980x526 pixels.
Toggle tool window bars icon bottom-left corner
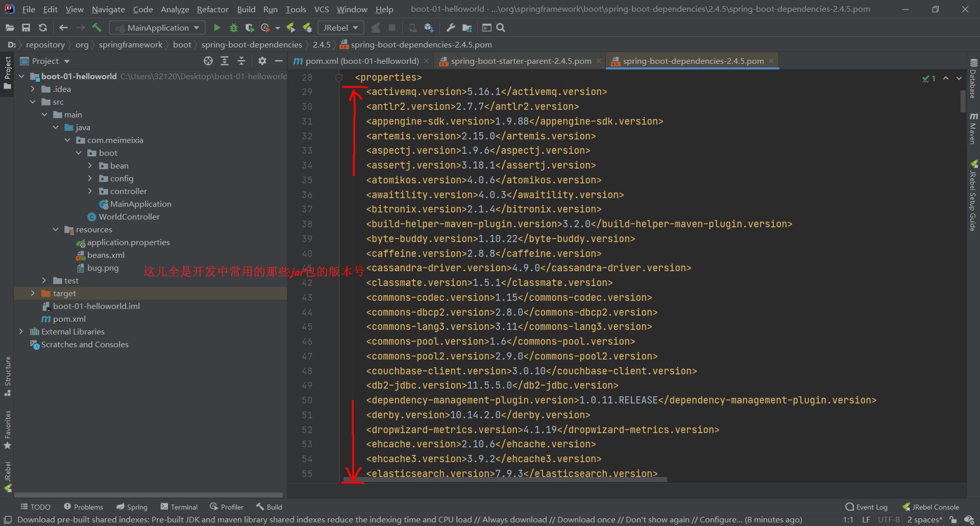pyautogui.click(x=8, y=520)
